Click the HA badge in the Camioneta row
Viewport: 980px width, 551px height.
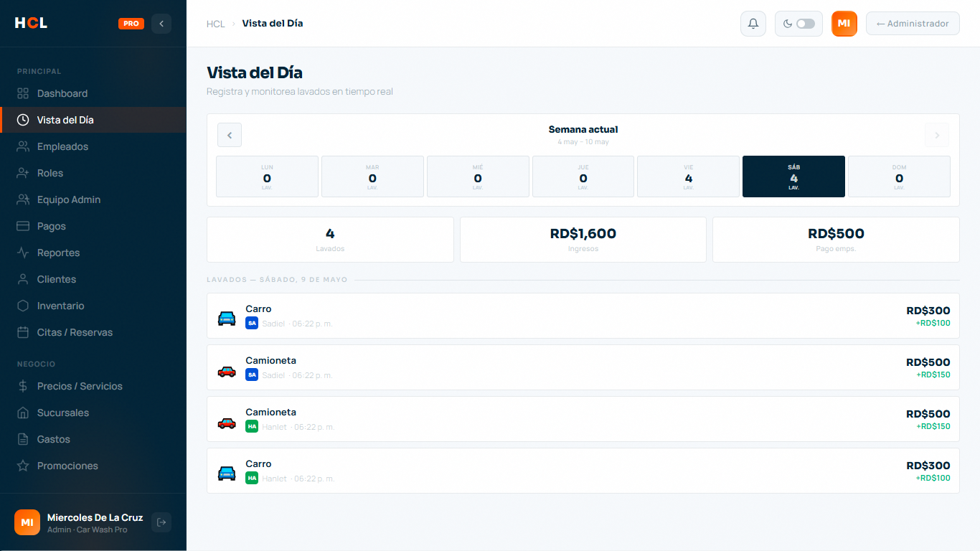[252, 427]
